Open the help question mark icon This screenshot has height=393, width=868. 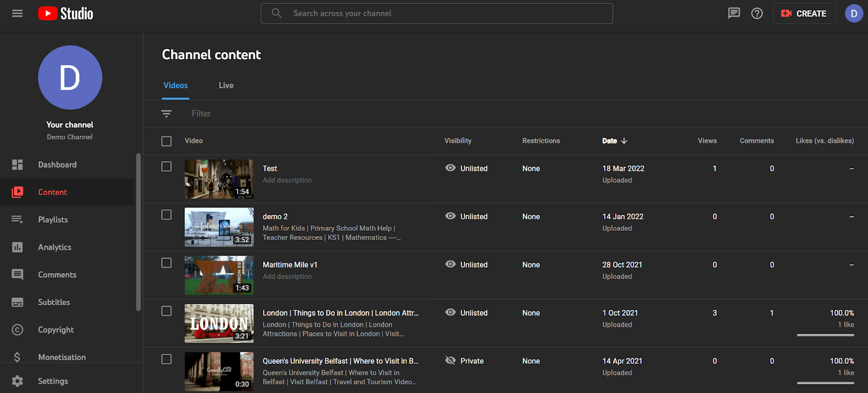coord(757,14)
